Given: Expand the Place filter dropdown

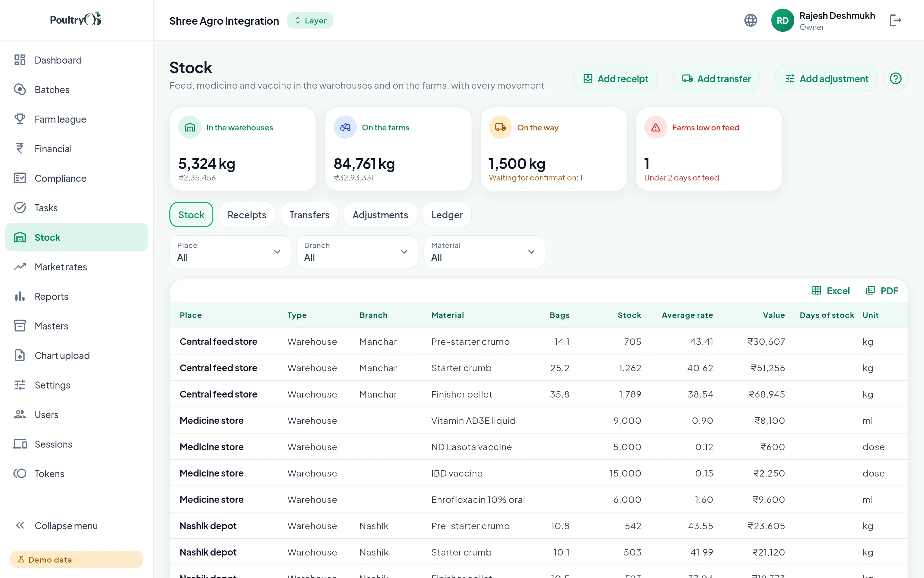Looking at the screenshot, I should [x=230, y=251].
